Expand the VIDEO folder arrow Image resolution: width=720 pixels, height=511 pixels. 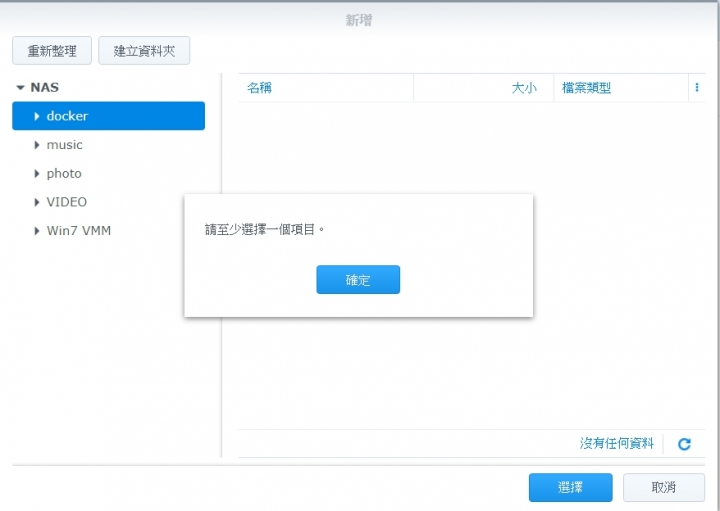(x=37, y=202)
